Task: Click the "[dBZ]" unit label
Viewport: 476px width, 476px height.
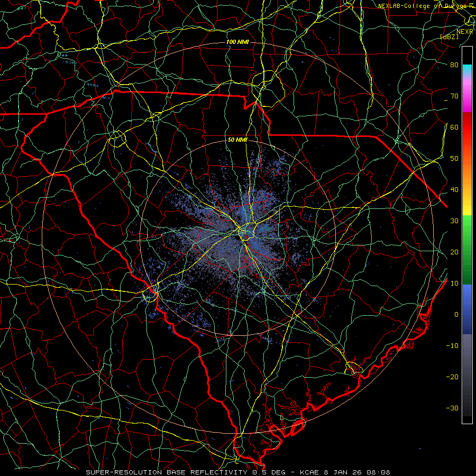Action: click(x=450, y=36)
